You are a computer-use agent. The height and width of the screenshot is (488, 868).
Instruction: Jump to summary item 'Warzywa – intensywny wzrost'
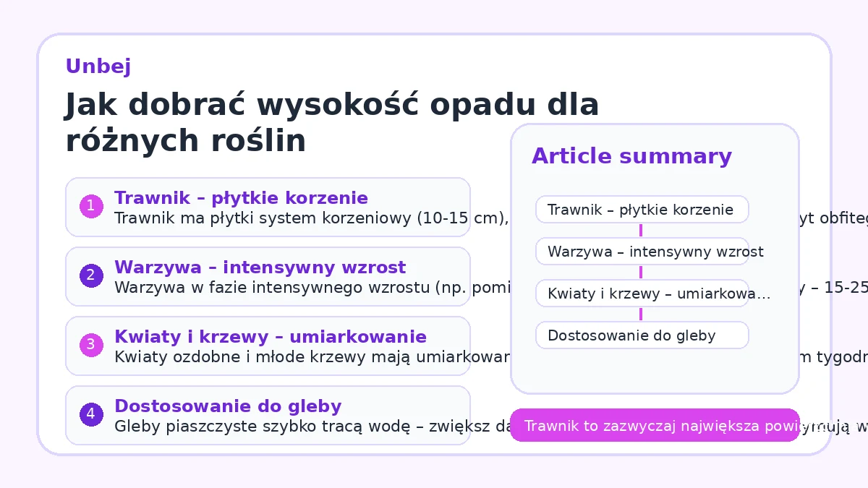click(x=642, y=252)
